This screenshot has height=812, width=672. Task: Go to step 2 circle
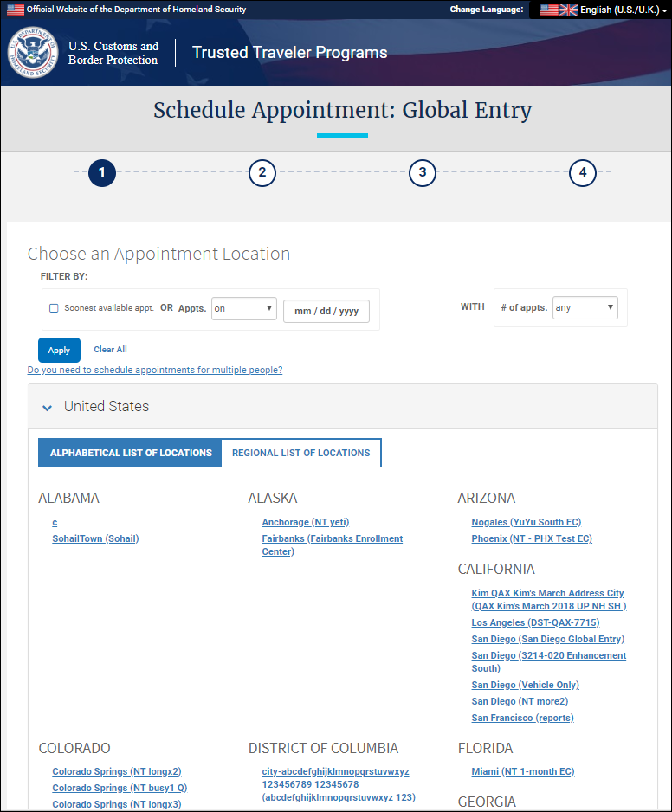[262, 172]
